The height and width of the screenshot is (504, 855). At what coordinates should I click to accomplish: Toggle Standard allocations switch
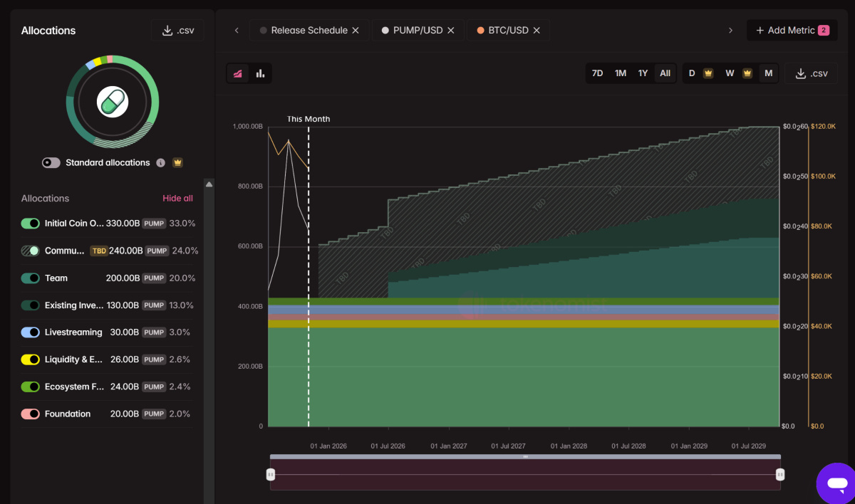(x=51, y=163)
